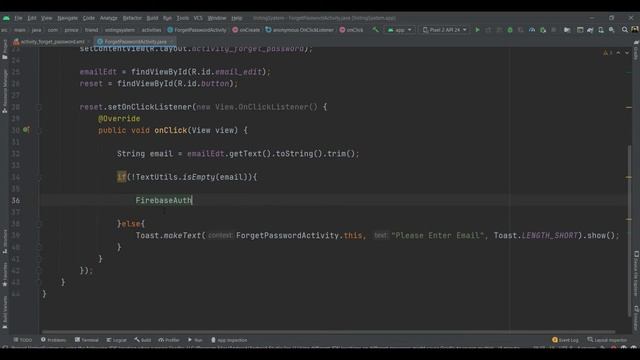Image resolution: width=640 pixels, height=360 pixels.
Task: Go to next highlighted problem arrow
Action: tap(627, 53)
